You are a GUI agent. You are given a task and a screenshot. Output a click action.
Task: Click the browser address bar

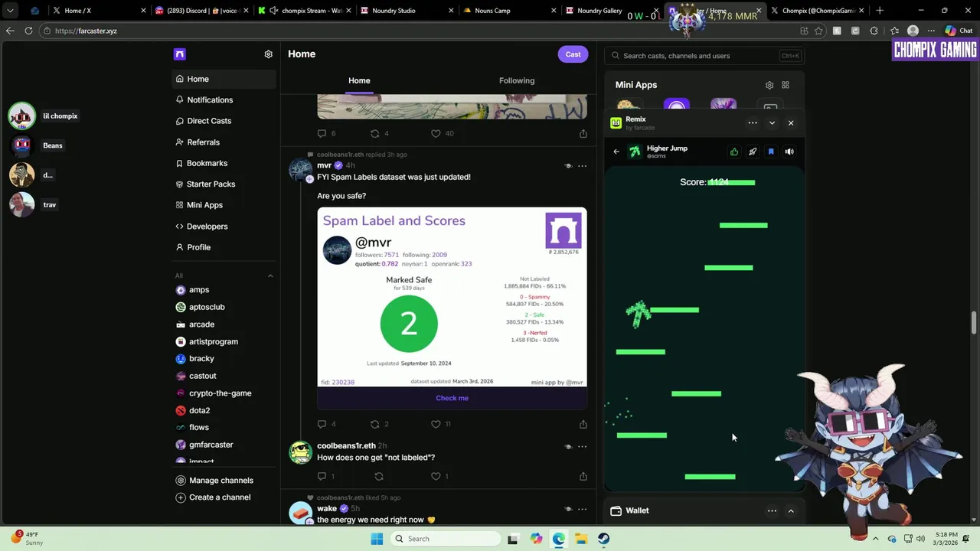(417, 31)
